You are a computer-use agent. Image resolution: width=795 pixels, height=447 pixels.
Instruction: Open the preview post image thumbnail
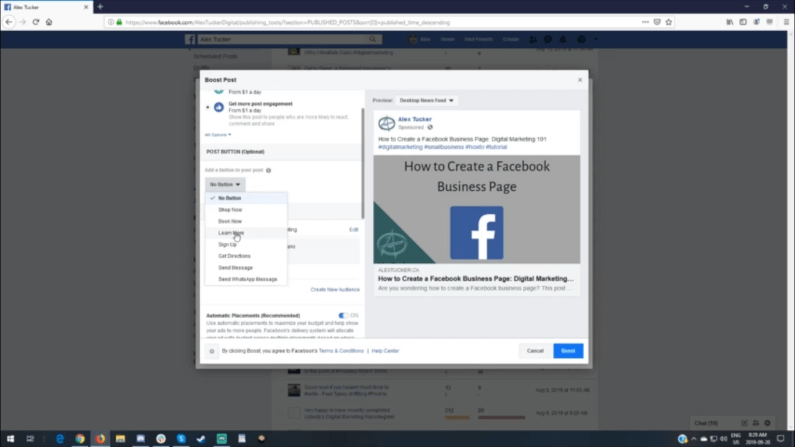(477, 209)
